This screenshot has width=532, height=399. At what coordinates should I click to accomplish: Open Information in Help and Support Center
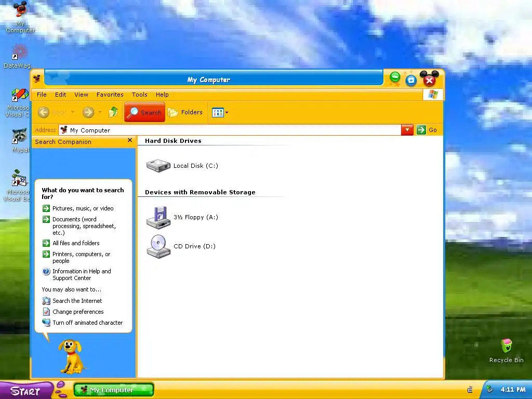point(77,274)
